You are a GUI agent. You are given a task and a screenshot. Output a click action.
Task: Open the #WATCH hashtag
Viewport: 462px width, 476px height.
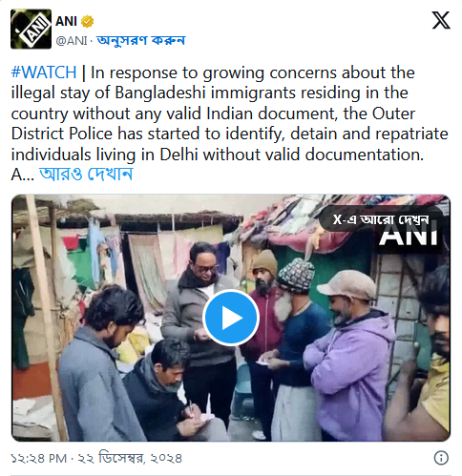44,72
